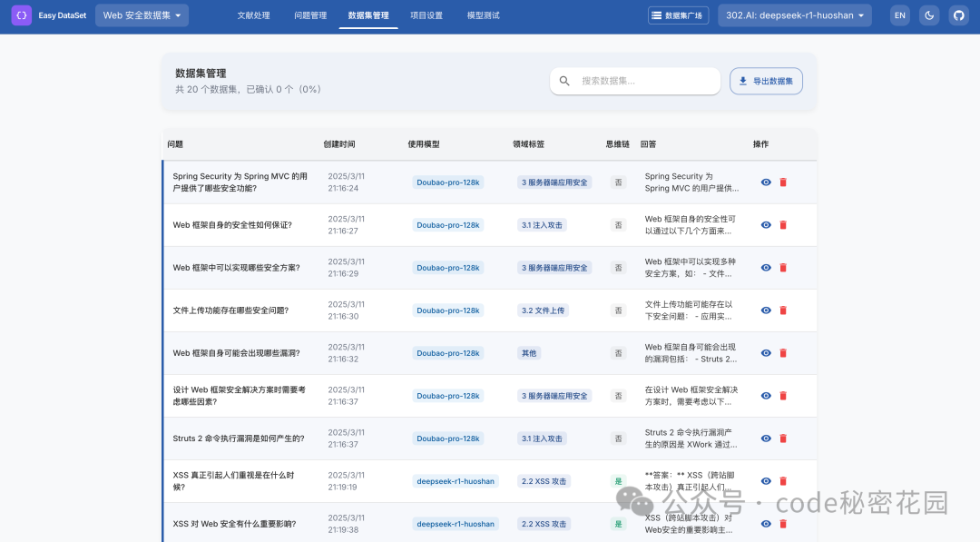Click the 问题 column header
This screenshot has height=542, width=980.
pos(175,144)
